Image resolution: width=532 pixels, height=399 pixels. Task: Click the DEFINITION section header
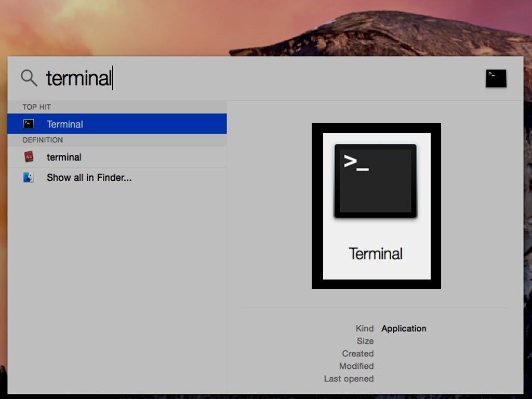click(42, 140)
